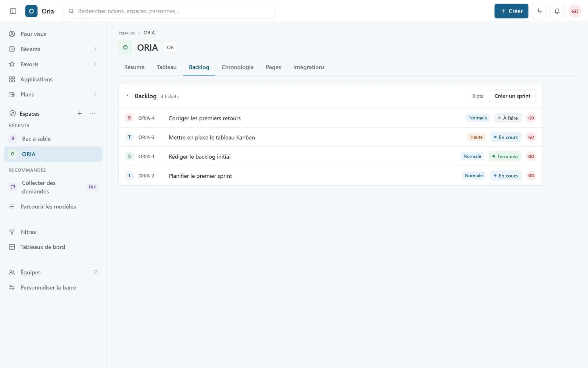Open the notifications bell
The image size is (588, 368).
coord(557,11)
